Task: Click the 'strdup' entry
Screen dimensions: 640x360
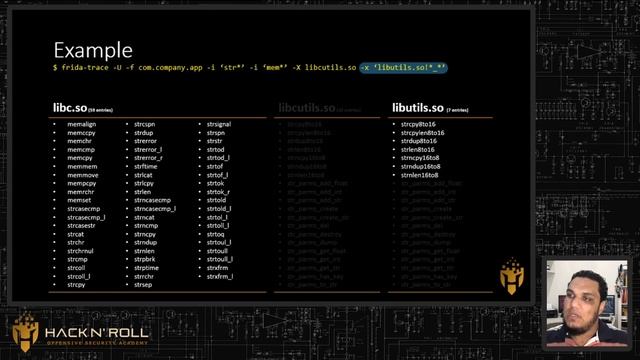Action: (144, 133)
